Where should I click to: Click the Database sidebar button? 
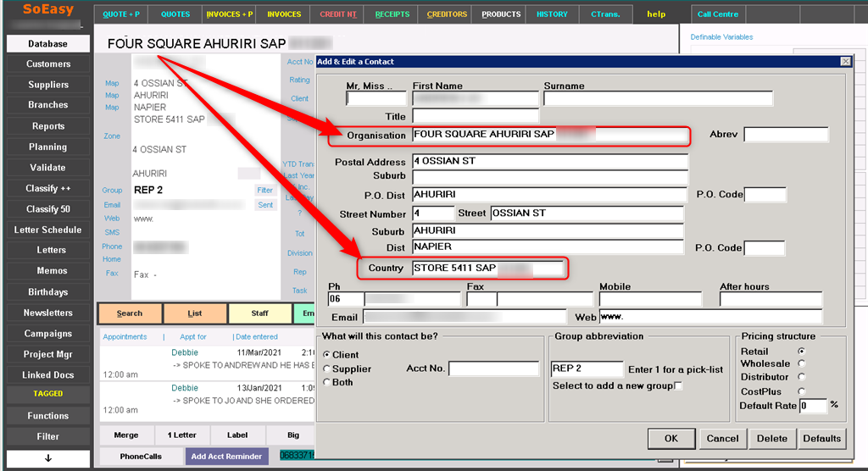48,44
